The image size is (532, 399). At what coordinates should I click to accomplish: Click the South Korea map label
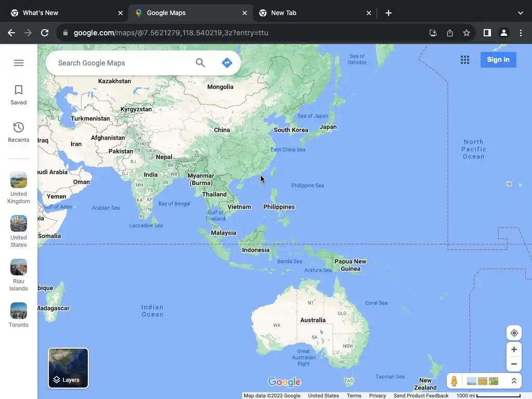coord(291,130)
